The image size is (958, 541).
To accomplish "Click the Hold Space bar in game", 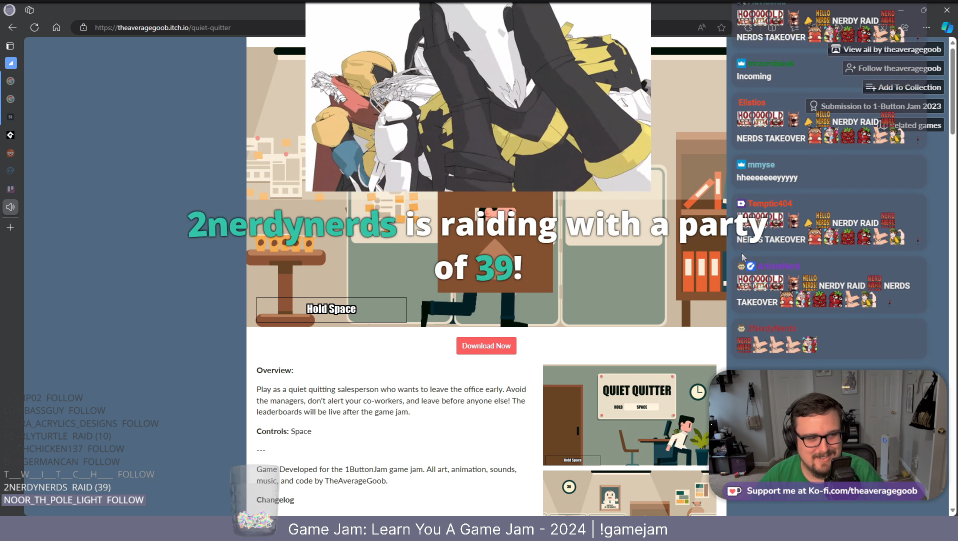I will pyautogui.click(x=331, y=309).
